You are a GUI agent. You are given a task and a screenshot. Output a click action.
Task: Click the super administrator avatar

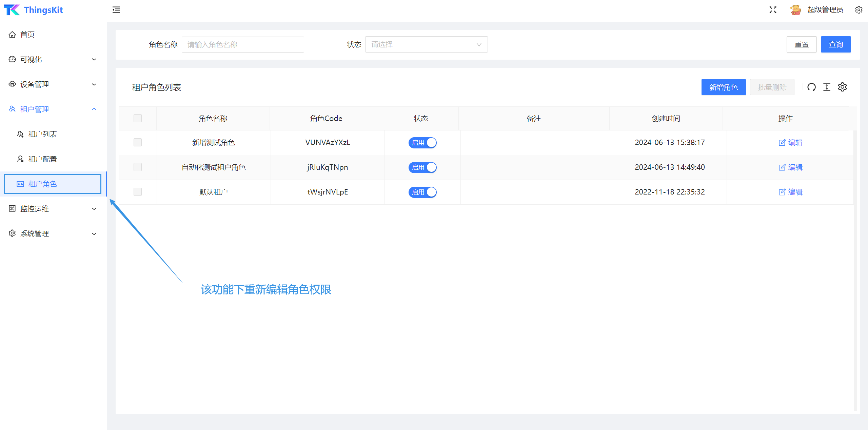click(795, 10)
